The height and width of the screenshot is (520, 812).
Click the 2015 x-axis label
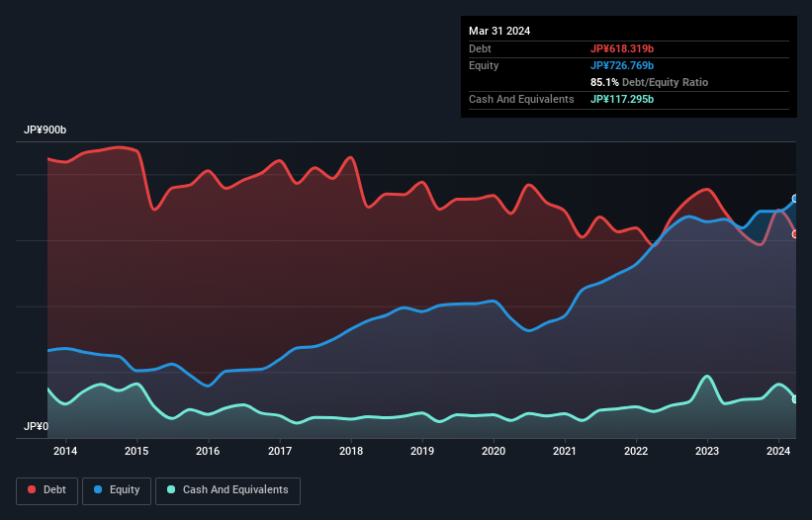click(136, 451)
